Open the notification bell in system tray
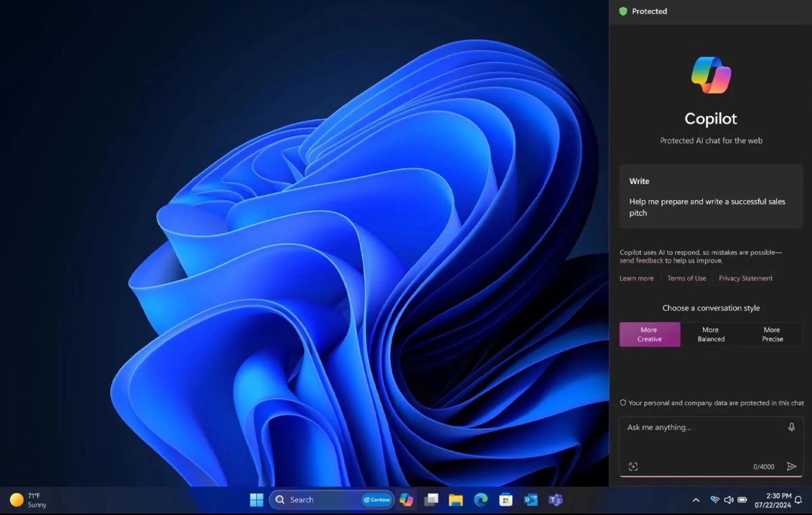Image resolution: width=812 pixels, height=515 pixels. click(799, 500)
